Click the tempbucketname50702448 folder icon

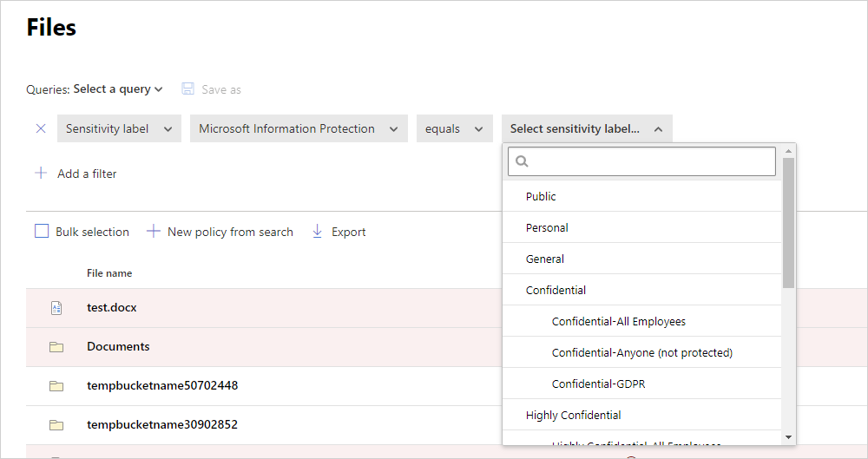[56, 386]
